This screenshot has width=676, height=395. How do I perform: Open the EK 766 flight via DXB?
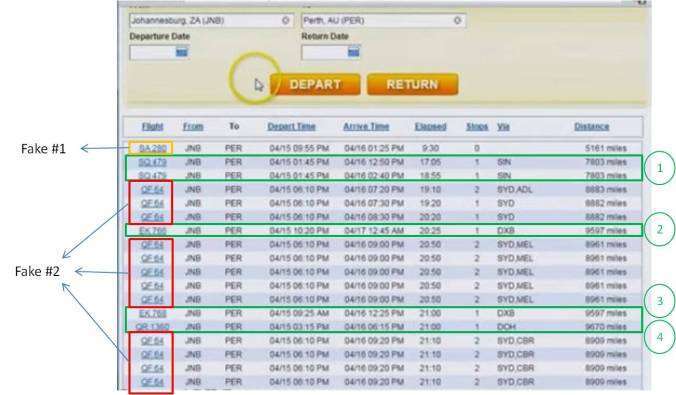[x=153, y=231]
